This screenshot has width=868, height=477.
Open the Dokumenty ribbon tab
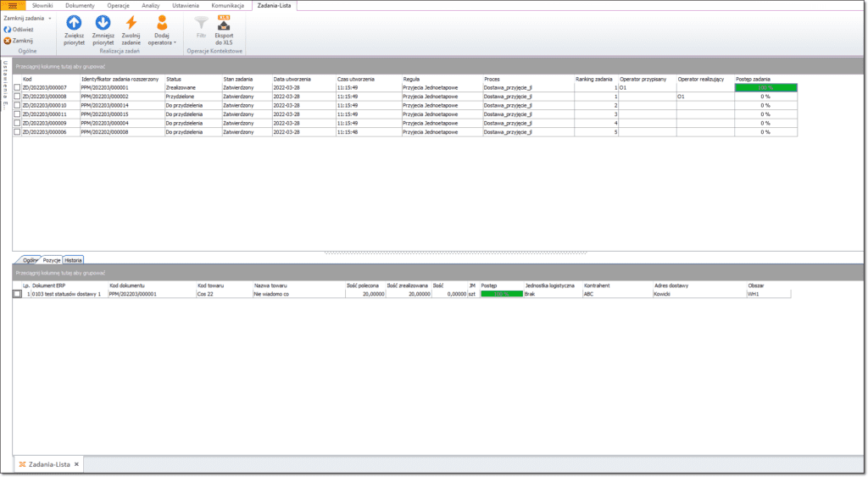[80, 6]
